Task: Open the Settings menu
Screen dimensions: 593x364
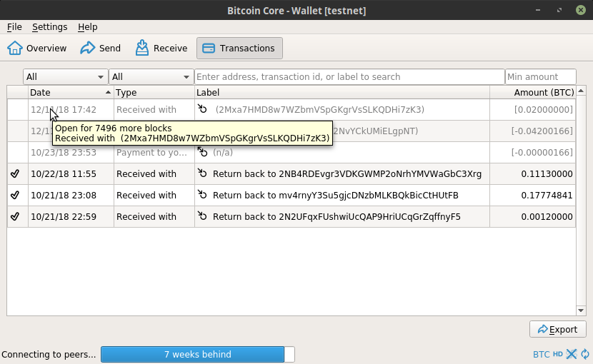Action: (x=49, y=27)
